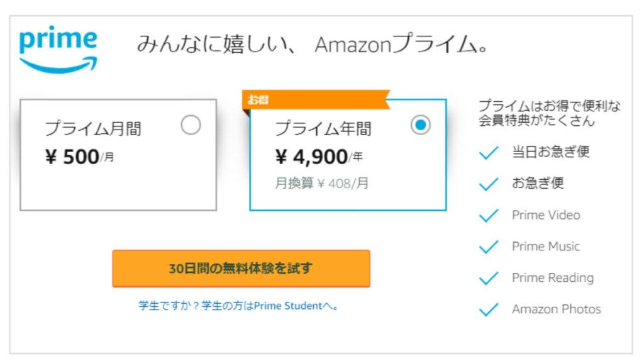Click the checkmark next to Prime Music
644x361 pixels.
[x=489, y=247]
